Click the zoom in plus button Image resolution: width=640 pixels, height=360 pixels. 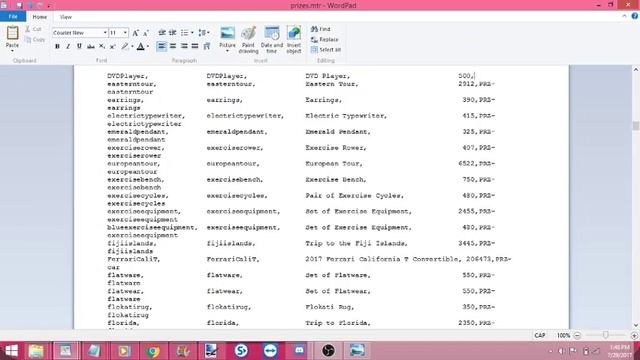tap(634, 336)
